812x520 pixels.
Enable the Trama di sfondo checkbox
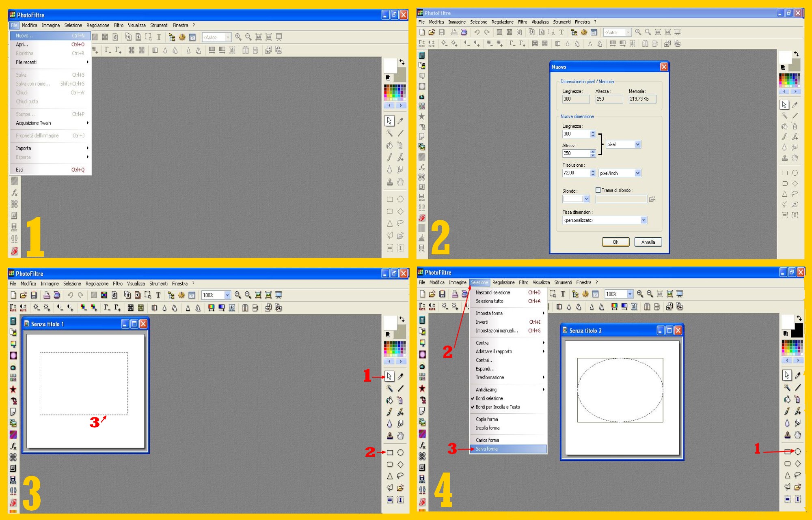pos(598,190)
